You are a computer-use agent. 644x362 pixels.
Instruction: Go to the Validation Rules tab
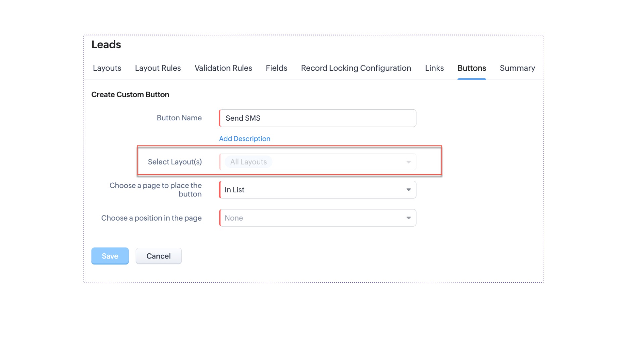[x=223, y=68]
